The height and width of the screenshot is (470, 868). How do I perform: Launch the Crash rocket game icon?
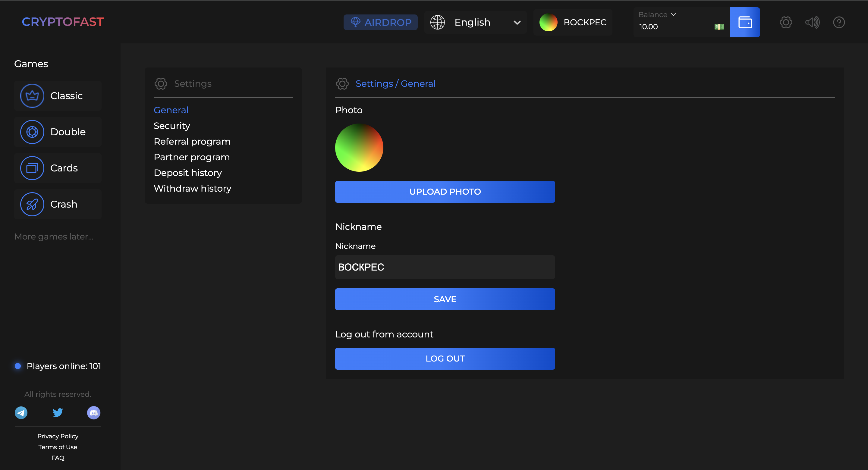(32, 204)
